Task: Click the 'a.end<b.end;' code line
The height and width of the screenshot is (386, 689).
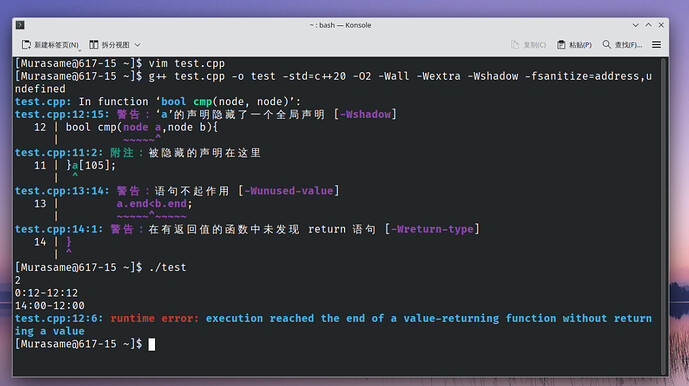Action: [154, 204]
